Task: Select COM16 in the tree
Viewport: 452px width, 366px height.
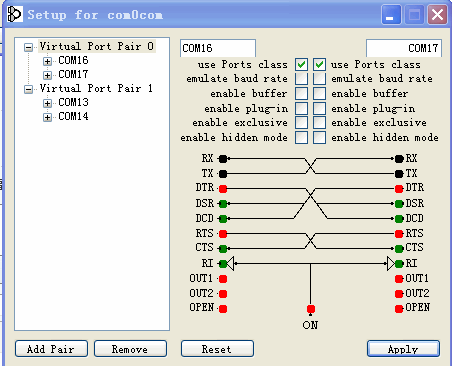Action: [73, 60]
